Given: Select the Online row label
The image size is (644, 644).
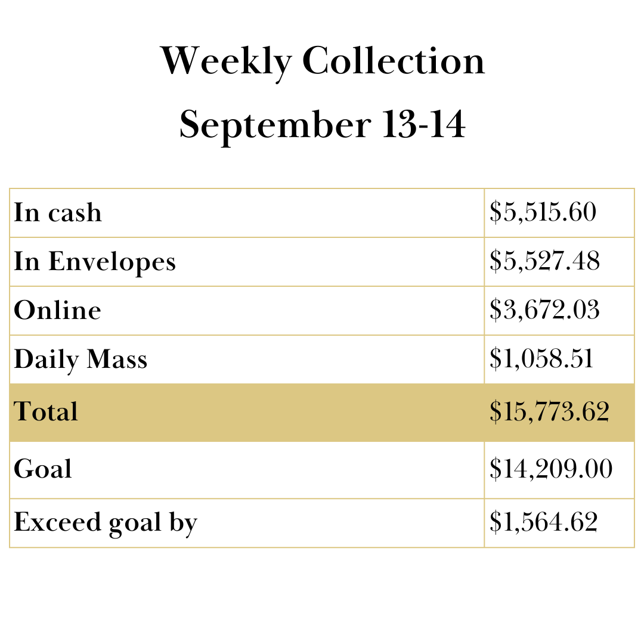Looking at the screenshot, I should pos(57,311).
